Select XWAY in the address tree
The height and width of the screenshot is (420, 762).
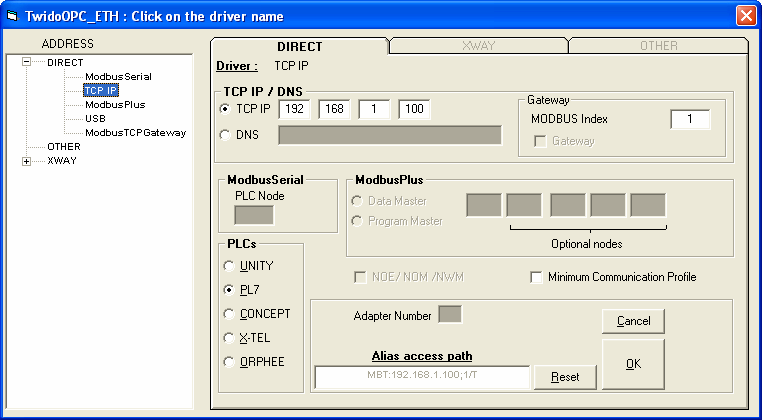[62, 161]
